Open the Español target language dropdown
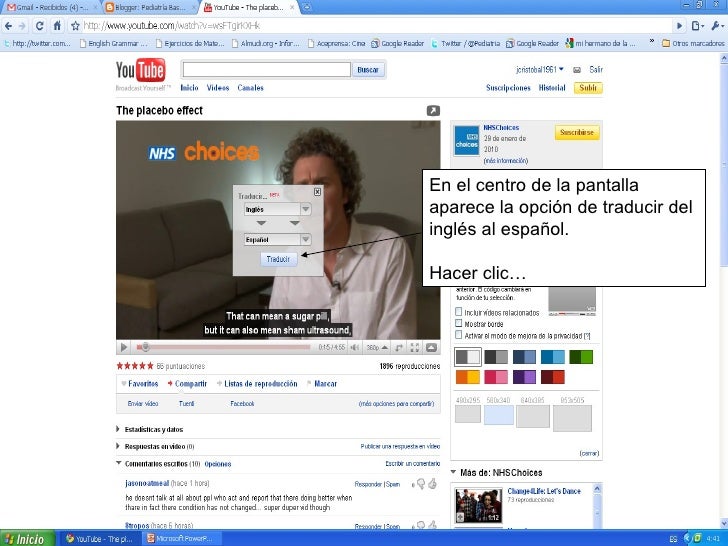Image resolution: width=728 pixels, height=546 pixels. pyautogui.click(x=278, y=240)
